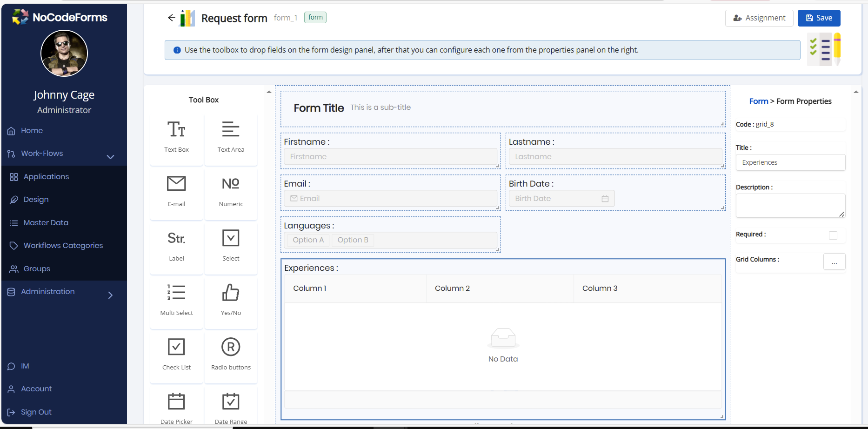The height and width of the screenshot is (429, 868).
Task: Open the Assignment dialog
Action: click(759, 18)
